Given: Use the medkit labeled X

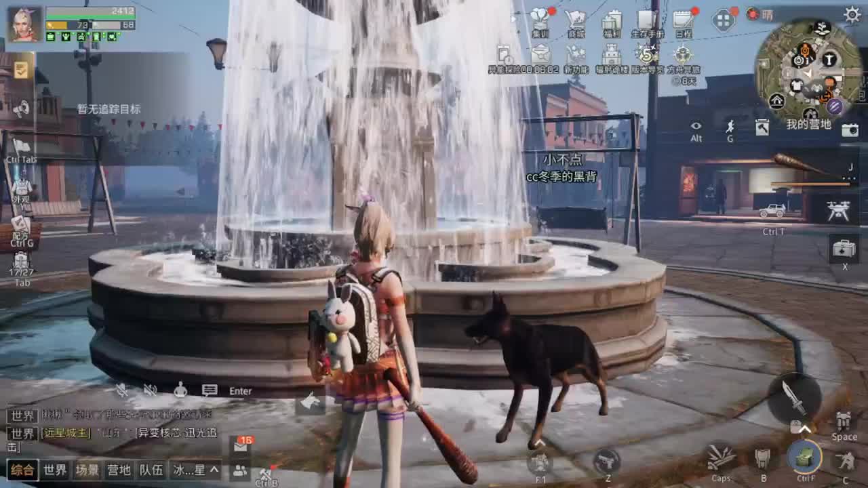Looking at the screenshot, I should [x=844, y=249].
